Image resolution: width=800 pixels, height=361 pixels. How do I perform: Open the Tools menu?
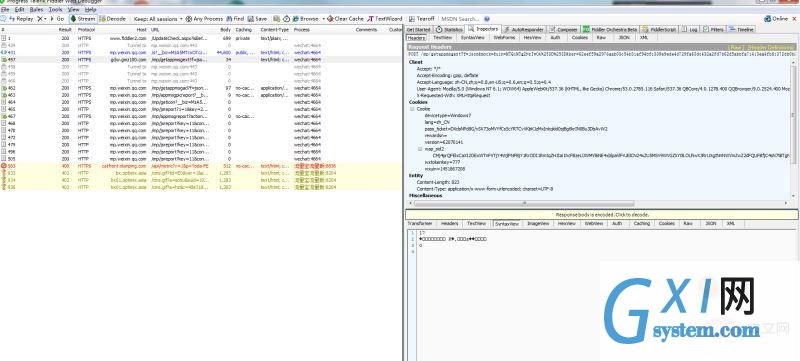tap(56, 10)
